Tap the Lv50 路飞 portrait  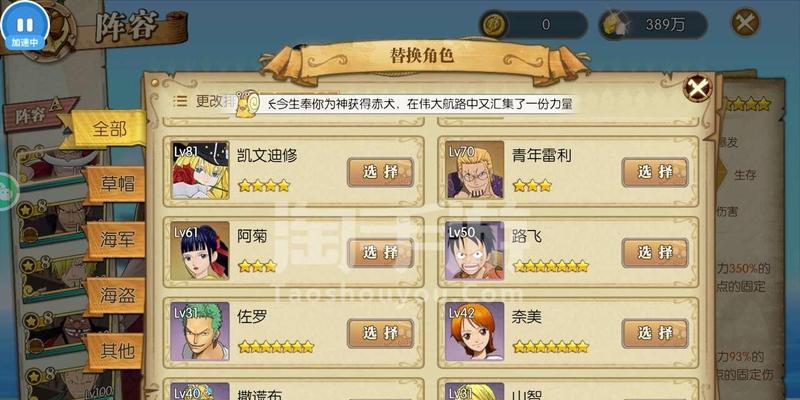tap(474, 251)
